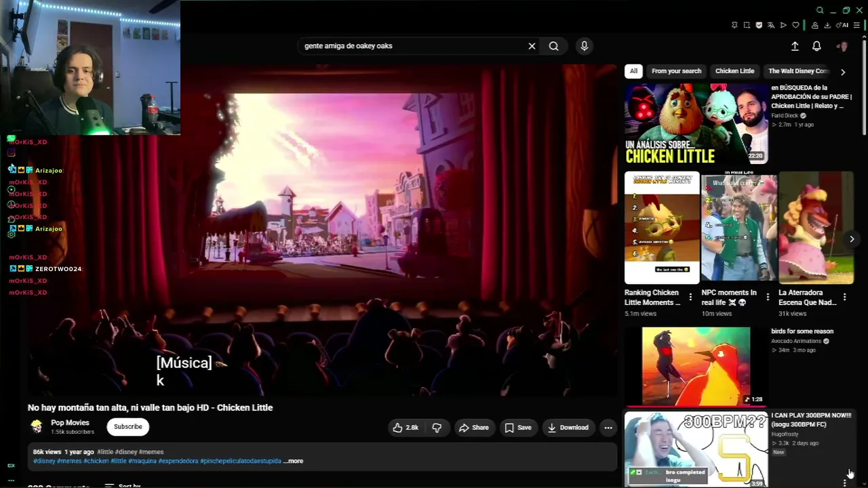Subscribe to Pop Movies channel

pyautogui.click(x=128, y=426)
